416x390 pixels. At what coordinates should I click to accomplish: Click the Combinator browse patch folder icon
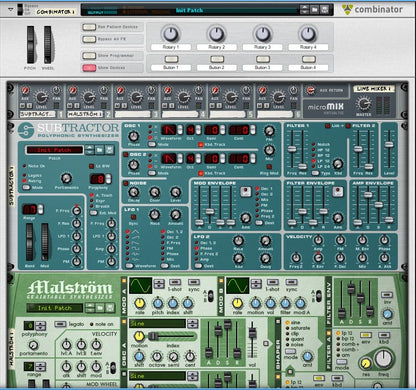[315, 10]
